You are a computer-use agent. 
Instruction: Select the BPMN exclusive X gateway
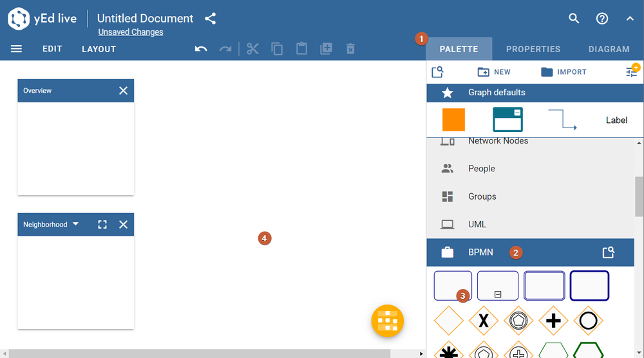click(484, 321)
